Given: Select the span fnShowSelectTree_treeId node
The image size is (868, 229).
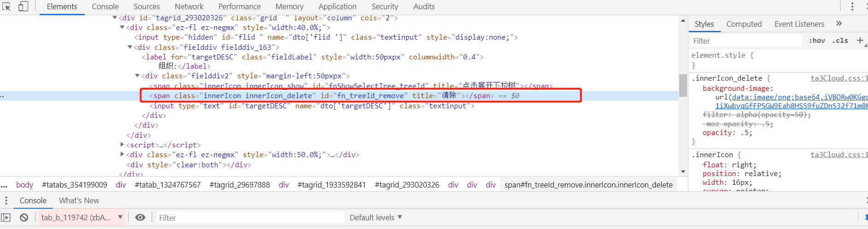Looking at the screenshot, I should click(x=351, y=86).
